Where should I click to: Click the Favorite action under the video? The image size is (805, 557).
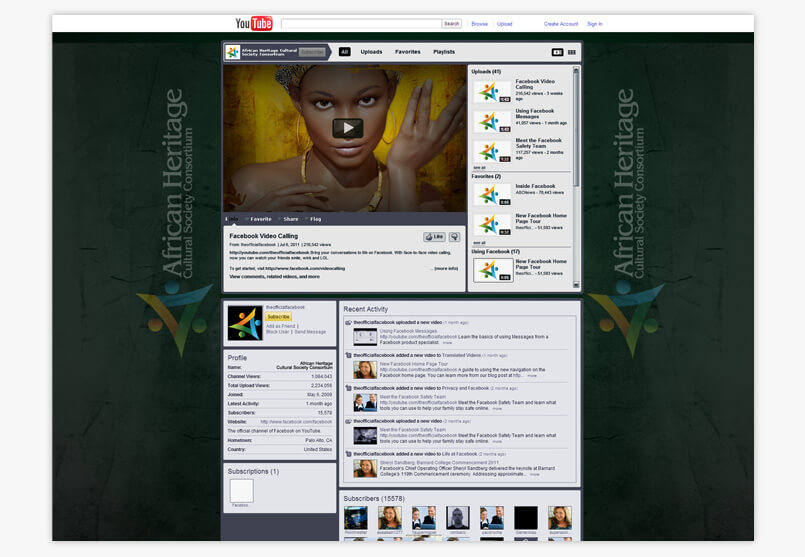pos(259,219)
